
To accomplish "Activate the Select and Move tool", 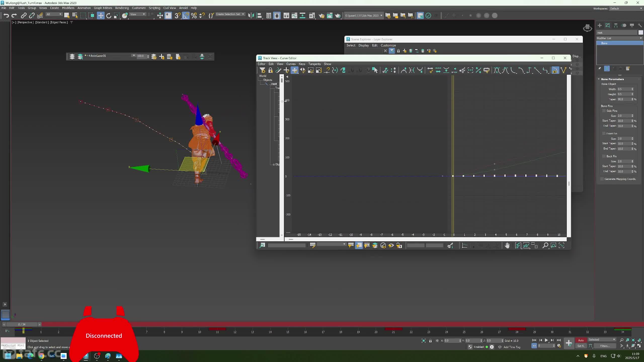I will point(100,16).
